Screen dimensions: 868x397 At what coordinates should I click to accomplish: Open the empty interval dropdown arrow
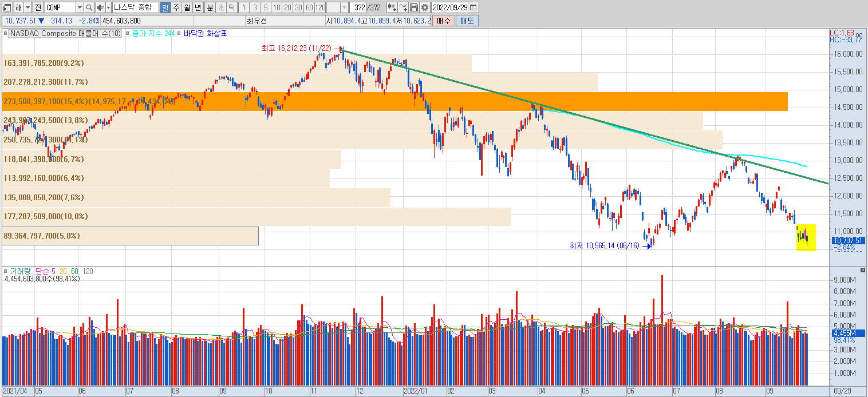pos(344,7)
